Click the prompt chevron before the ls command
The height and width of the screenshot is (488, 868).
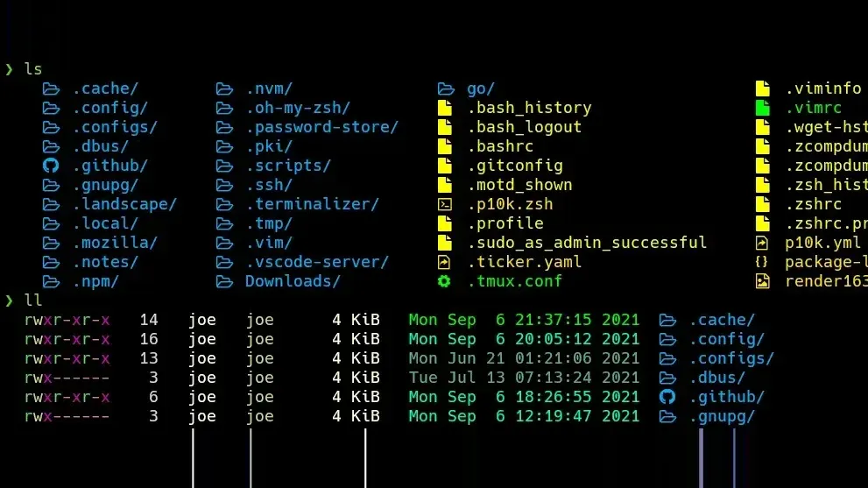pyautogui.click(x=9, y=69)
